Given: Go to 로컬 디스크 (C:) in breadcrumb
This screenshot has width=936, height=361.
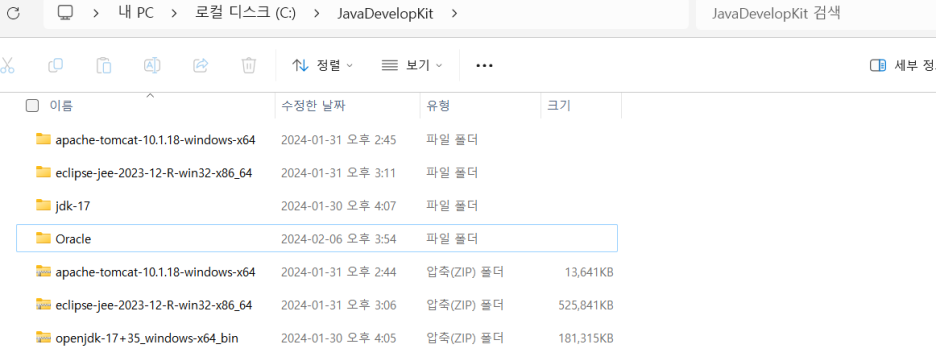Looking at the screenshot, I should [x=245, y=13].
